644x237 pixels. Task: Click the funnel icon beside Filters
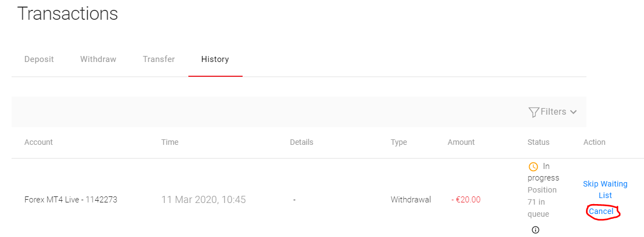coord(533,112)
